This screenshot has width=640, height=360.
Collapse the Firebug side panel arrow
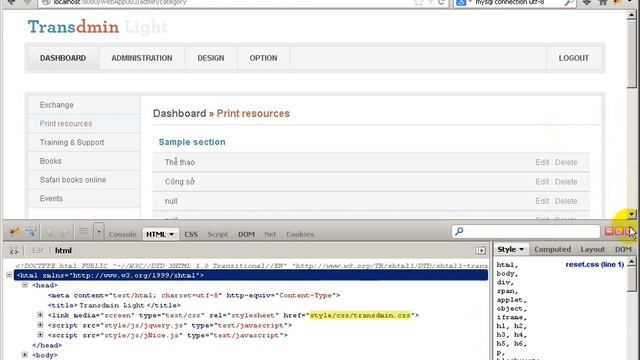pos(481,251)
